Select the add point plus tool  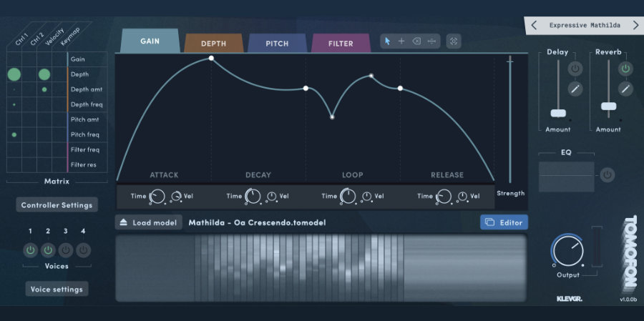tap(401, 41)
